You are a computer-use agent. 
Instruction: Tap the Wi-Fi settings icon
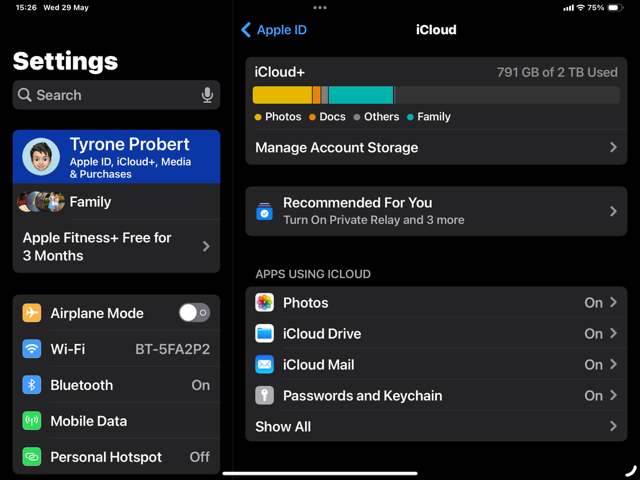(32, 349)
